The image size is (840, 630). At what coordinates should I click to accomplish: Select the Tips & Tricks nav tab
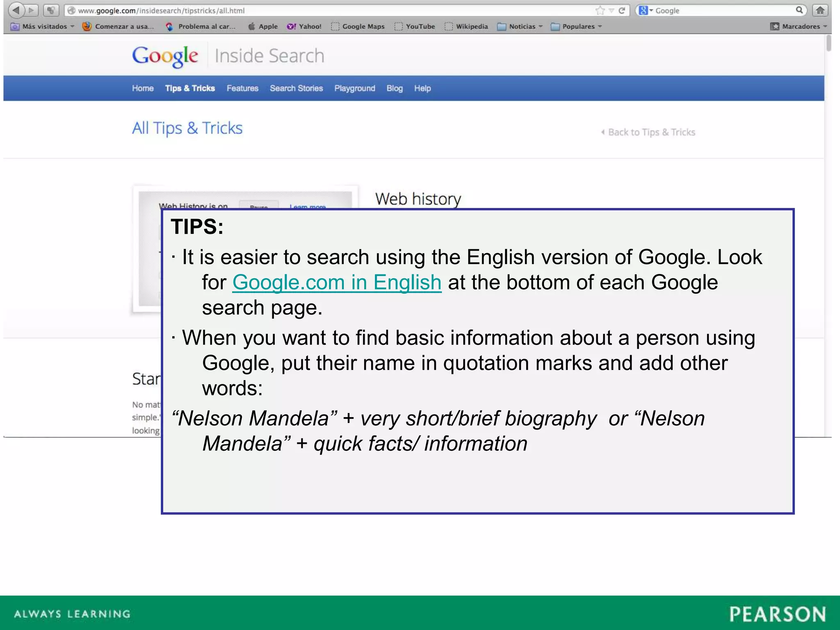(x=190, y=88)
